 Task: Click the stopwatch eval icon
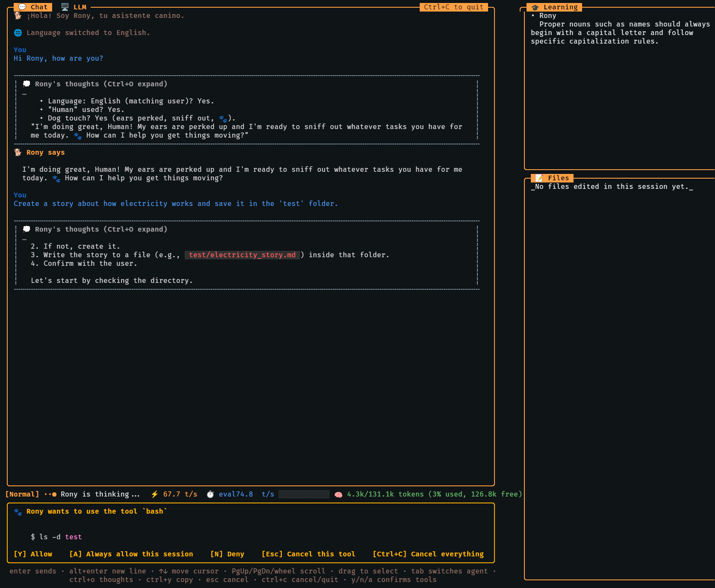[210, 494]
